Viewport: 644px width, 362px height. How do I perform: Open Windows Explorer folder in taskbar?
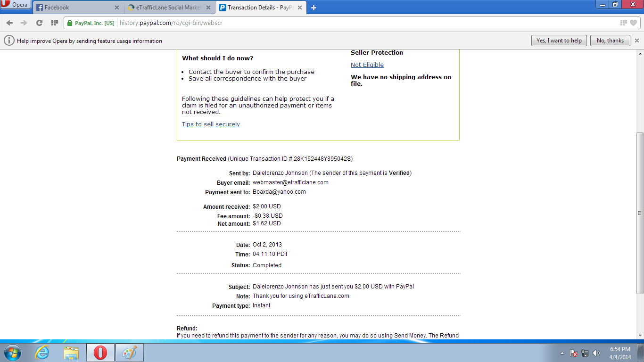[x=71, y=352]
